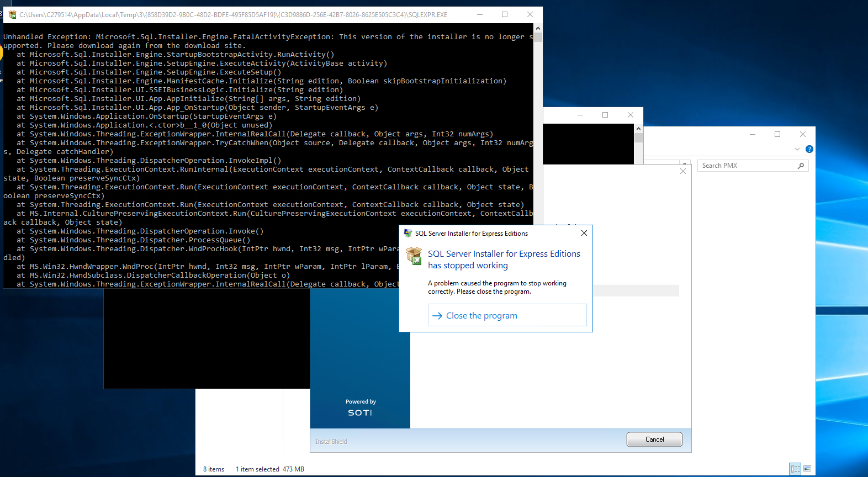Close the SQL Server Installer error dialog
868x477 pixels.
(x=584, y=233)
